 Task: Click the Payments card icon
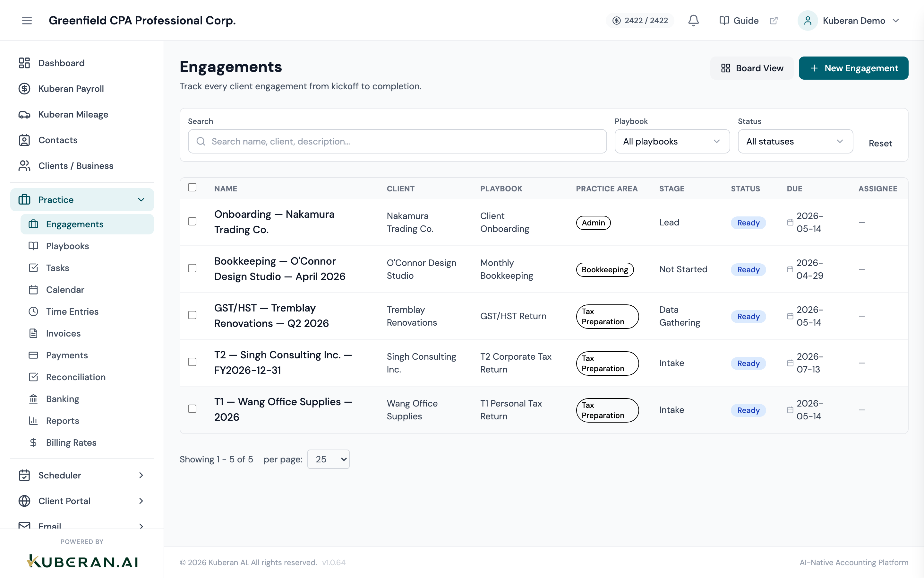[33, 355]
